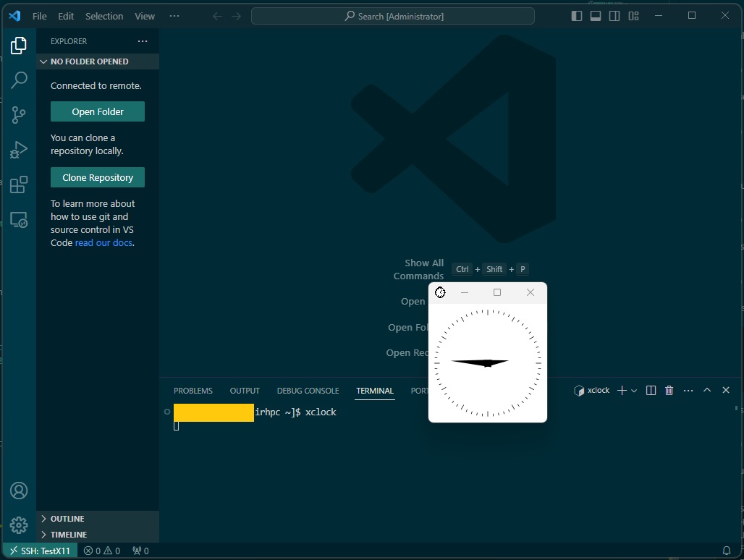This screenshot has height=560, width=744.
Task: Click the Open Folder button
Action: point(98,111)
